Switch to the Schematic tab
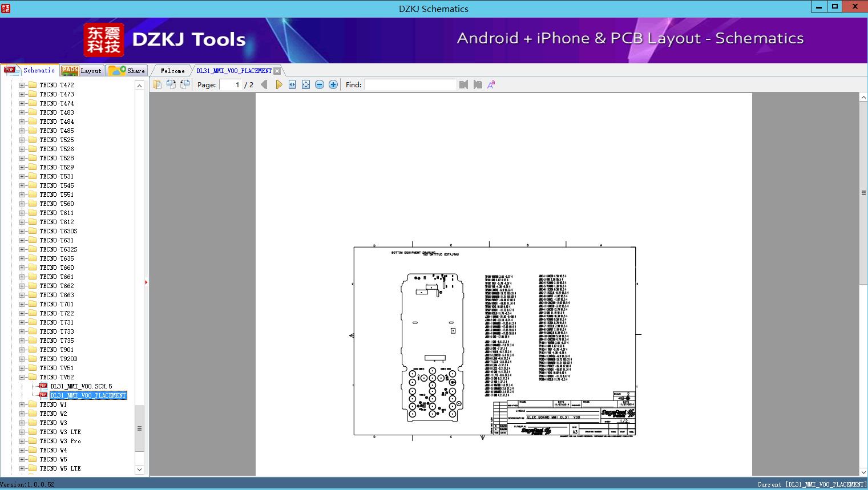The image size is (868, 490). 30,70
